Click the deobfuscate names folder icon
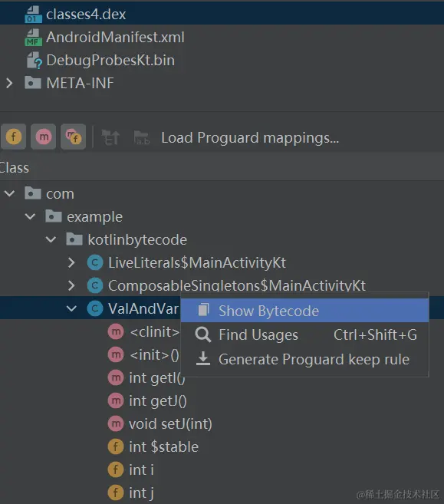Image resolution: width=444 pixels, height=504 pixels. click(142, 137)
